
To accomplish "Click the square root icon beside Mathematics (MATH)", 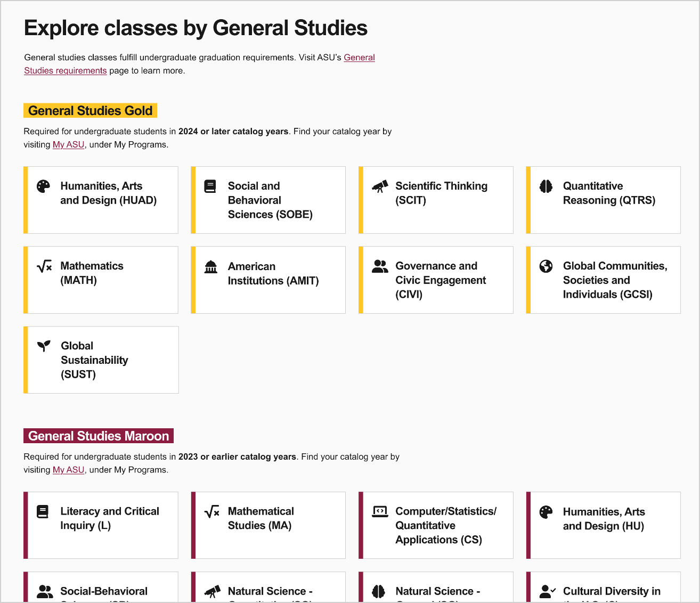I will (44, 266).
